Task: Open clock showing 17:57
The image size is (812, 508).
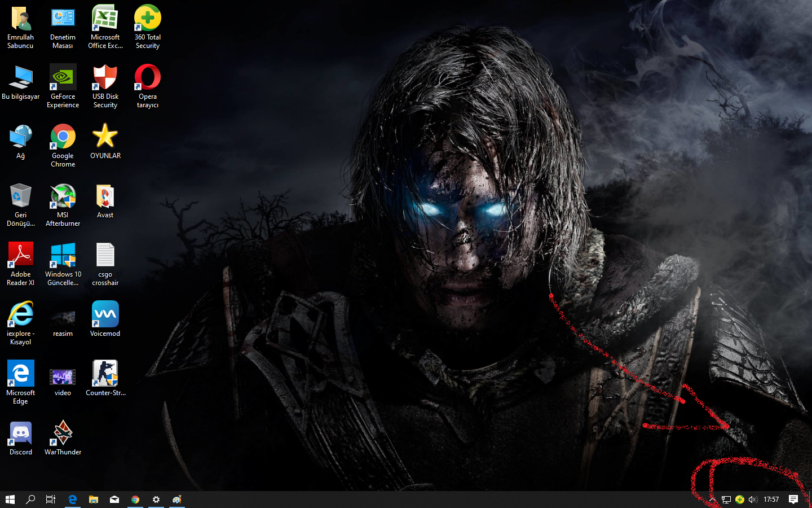Action: [771, 500]
